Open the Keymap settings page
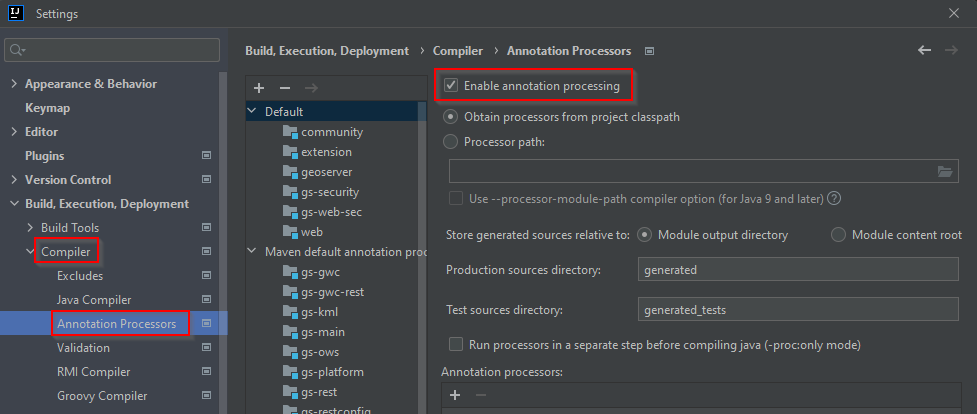 pyautogui.click(x=47, y=108)
